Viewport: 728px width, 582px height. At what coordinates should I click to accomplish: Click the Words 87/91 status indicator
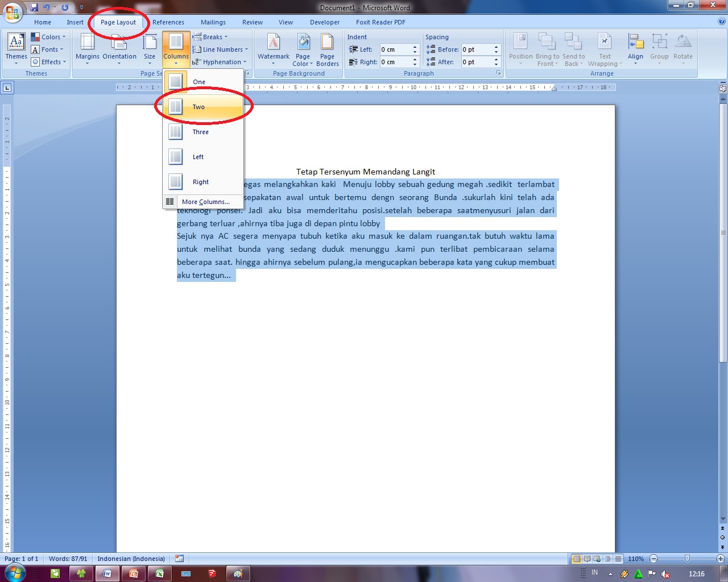[x=68, y=559]
